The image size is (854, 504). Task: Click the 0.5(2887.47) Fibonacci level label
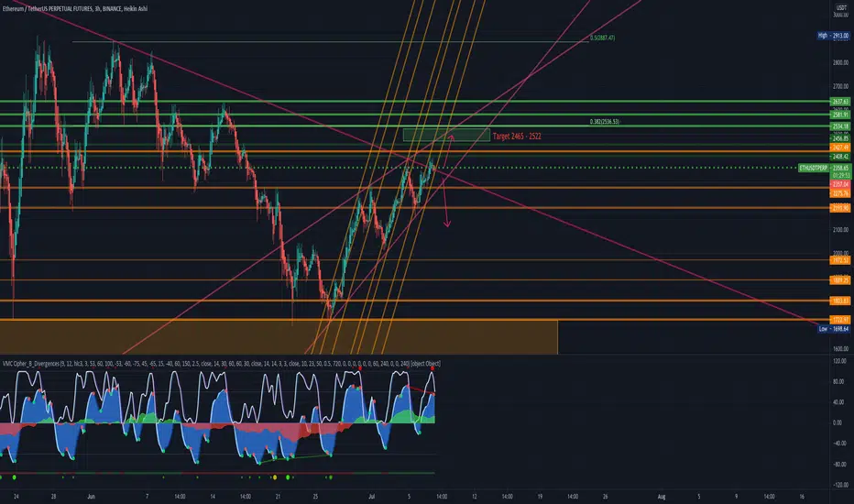[602, 38]
